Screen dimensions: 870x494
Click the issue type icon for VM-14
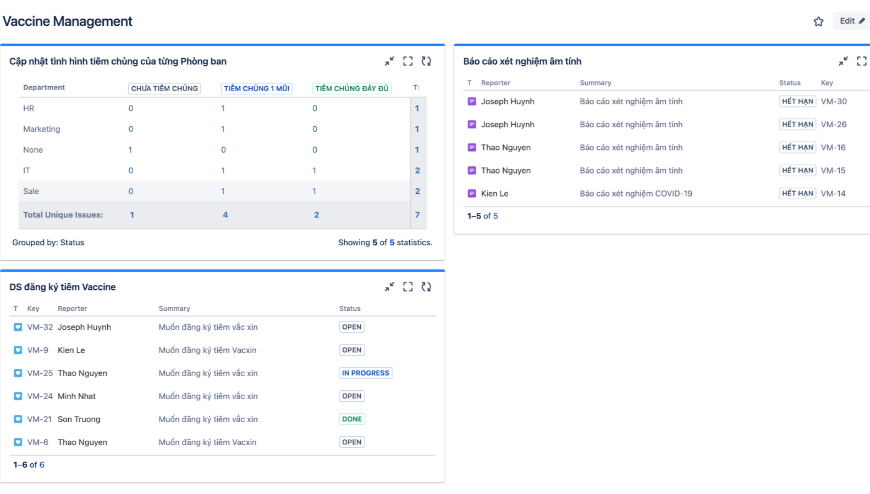[472, 193]
